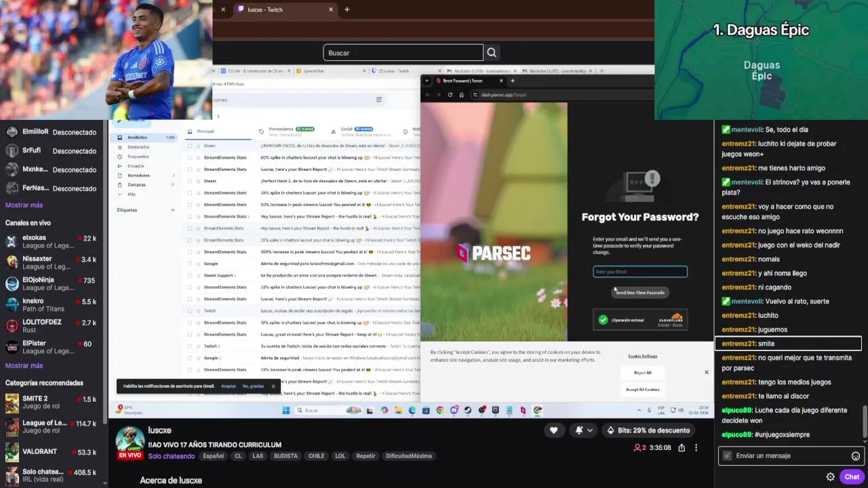Open the ElPister live channel
This screenshot has height=488, width=868.
(x=53, y=347)
